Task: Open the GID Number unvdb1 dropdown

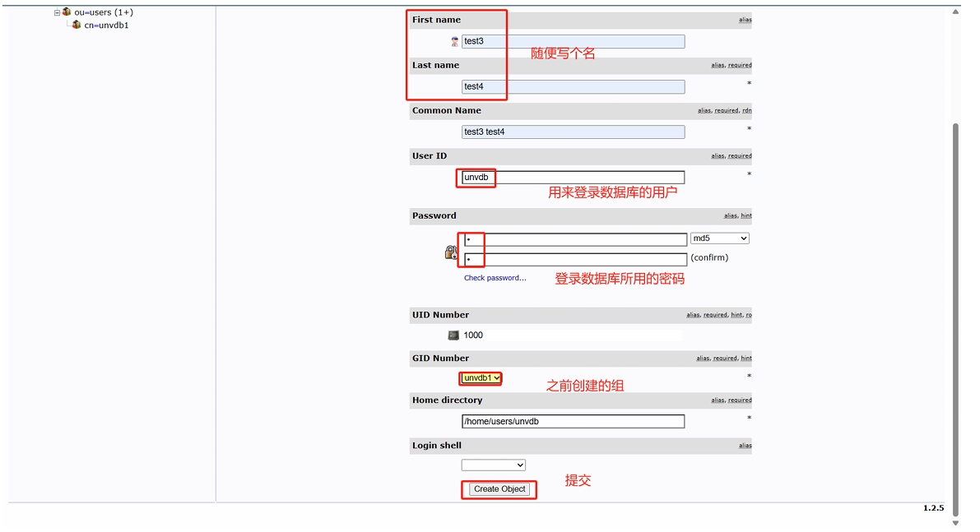Action: pyautogui.click(x=481, y=378)
